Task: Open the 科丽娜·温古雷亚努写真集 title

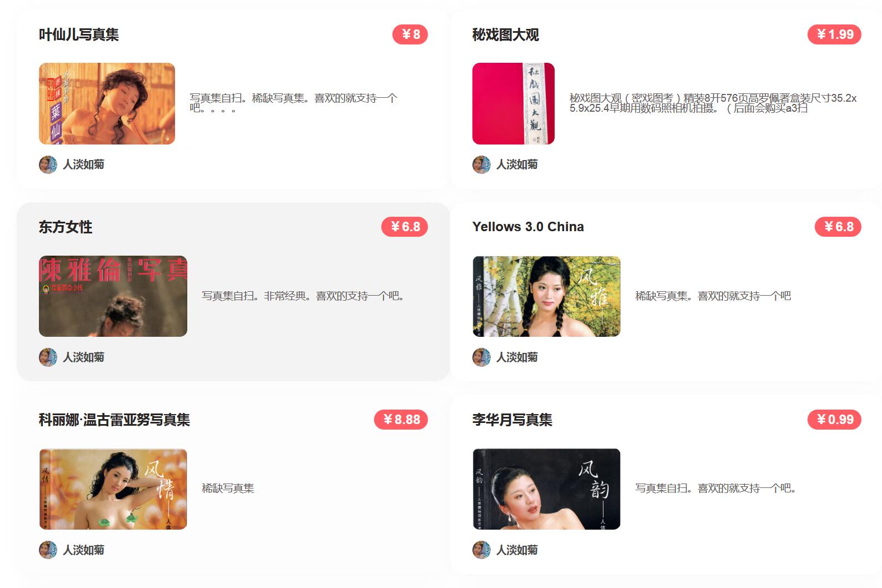Action: tap(114, 420)
